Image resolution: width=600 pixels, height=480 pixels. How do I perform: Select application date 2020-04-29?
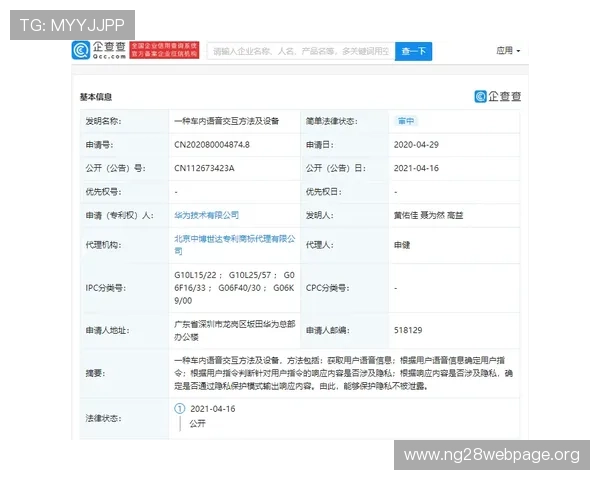click(x=416, y=145)
